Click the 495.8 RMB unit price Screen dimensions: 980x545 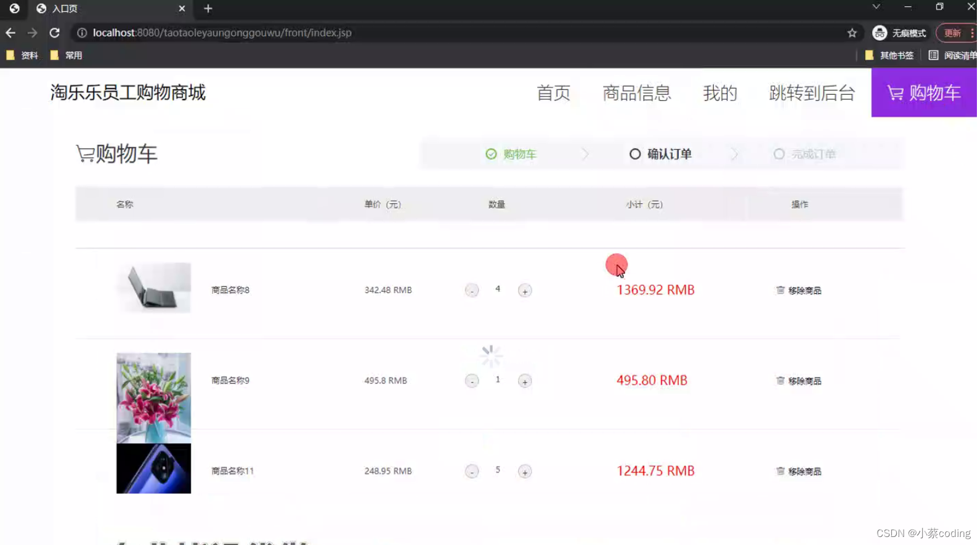(x=386, y=381)
